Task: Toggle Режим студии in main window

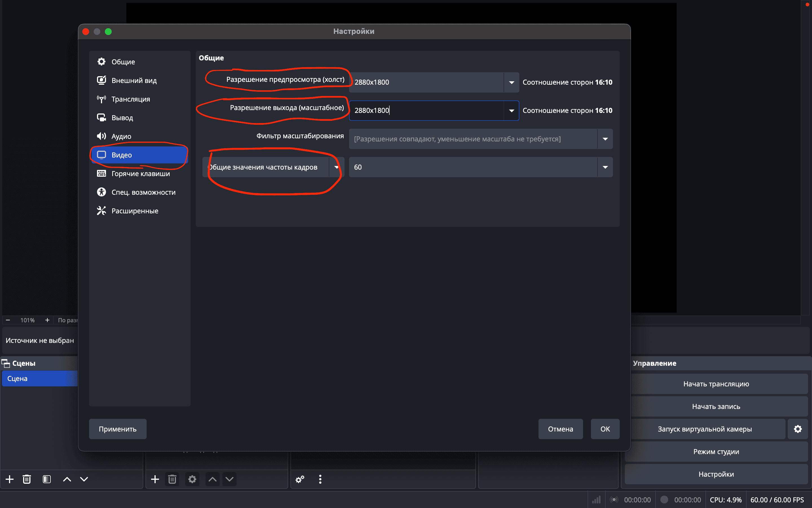Action: pos(716,452)
